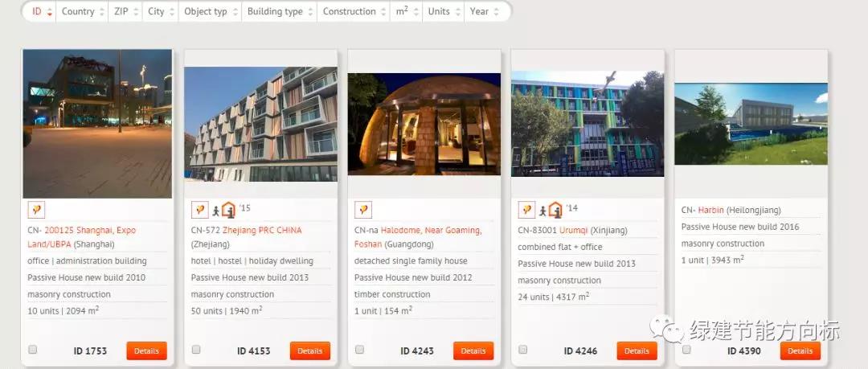Image resolution: width=868 pixels, height=369 pixels.
Task: Sort listings by Year
Action: tap(484, 11)
